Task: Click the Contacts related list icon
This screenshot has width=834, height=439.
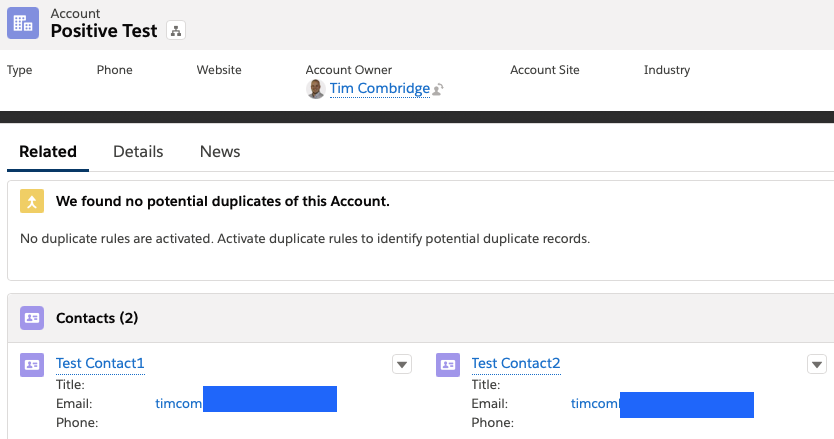Action: click(32, 318)
